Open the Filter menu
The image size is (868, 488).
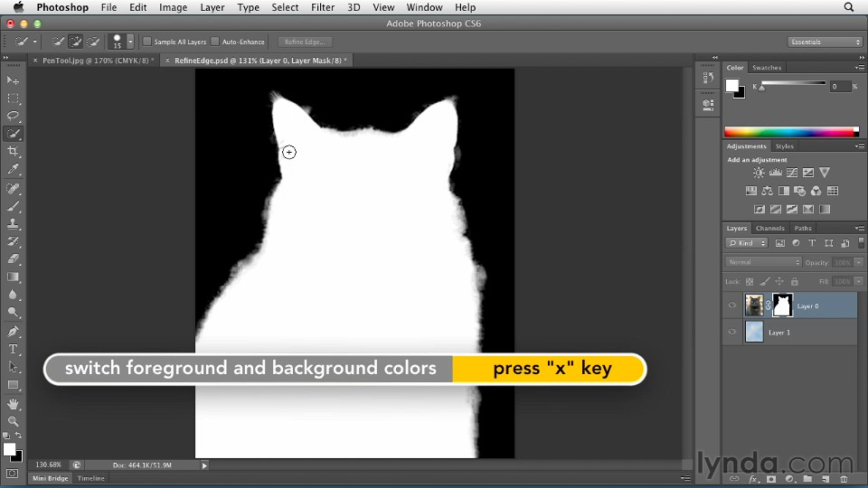point(323,7)
